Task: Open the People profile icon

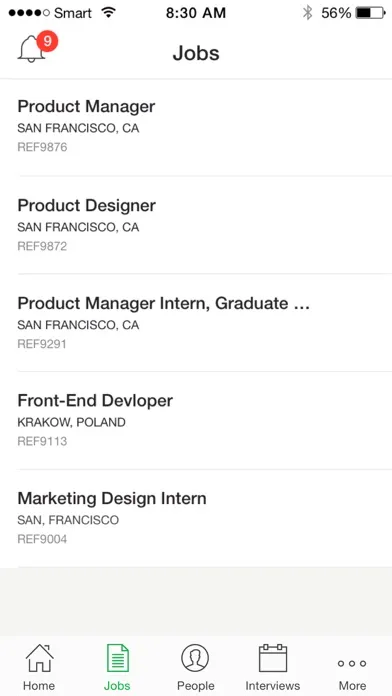Action: [195, 658]
